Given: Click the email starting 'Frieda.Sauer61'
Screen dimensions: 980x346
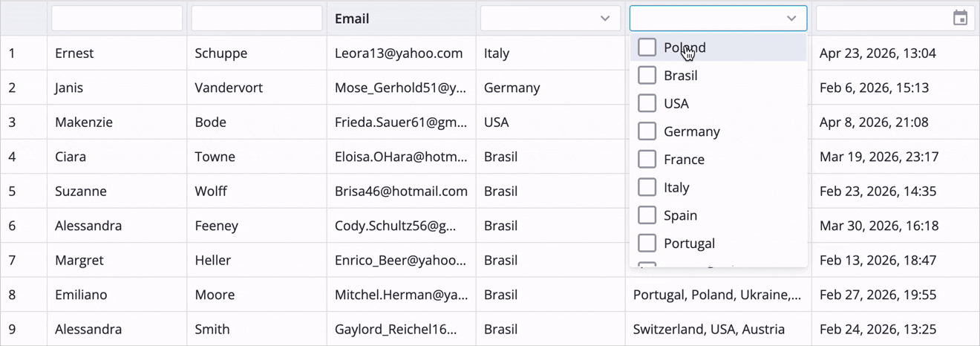Looking at the screenshot, I should (402, 123).
